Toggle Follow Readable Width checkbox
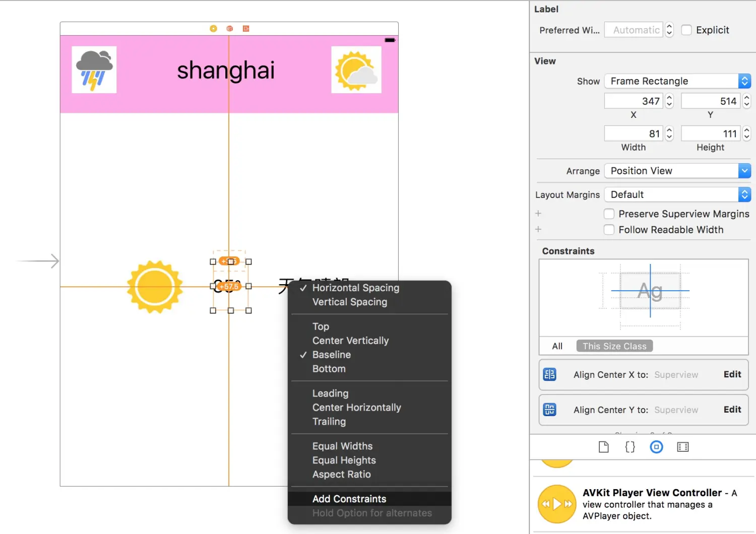Viewport: 756px width, 534px height. 609,230
